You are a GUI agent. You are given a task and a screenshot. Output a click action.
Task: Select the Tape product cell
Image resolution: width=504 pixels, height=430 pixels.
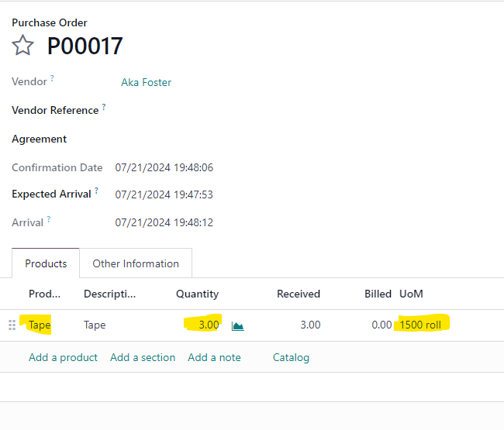click(40, 325)
